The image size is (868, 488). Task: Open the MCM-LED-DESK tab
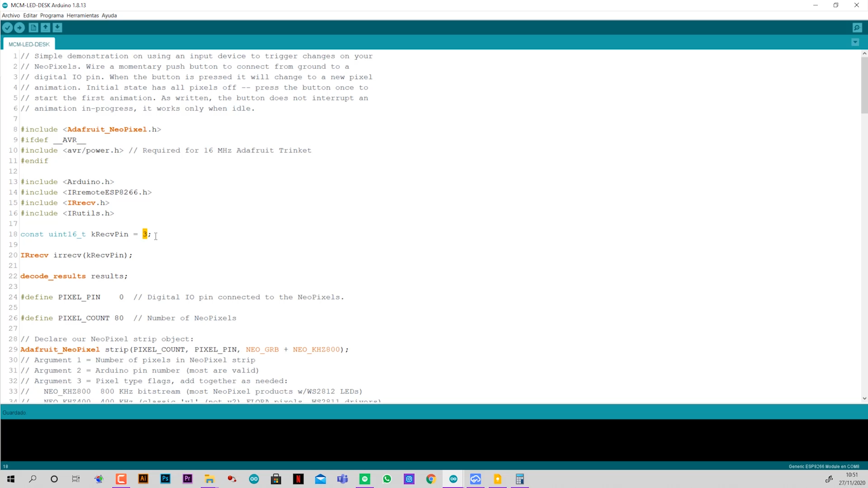coord(28,44)
